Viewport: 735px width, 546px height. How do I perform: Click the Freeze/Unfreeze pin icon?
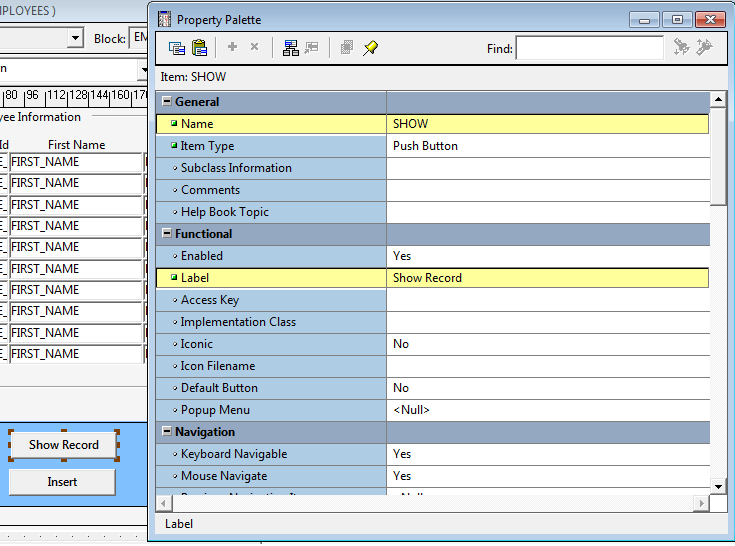point(370,48)
